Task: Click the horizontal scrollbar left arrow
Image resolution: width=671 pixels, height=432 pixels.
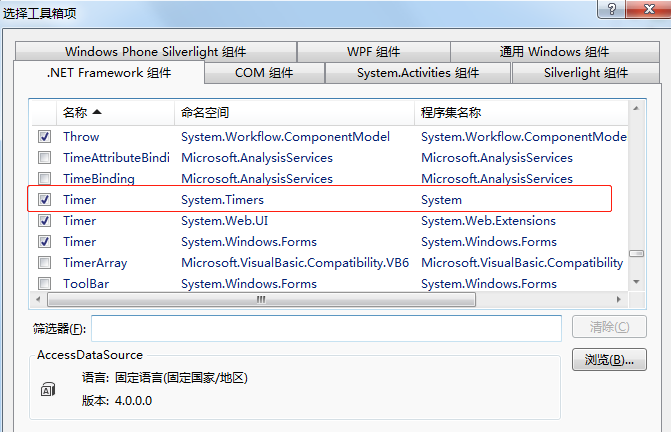Action: 39,299
